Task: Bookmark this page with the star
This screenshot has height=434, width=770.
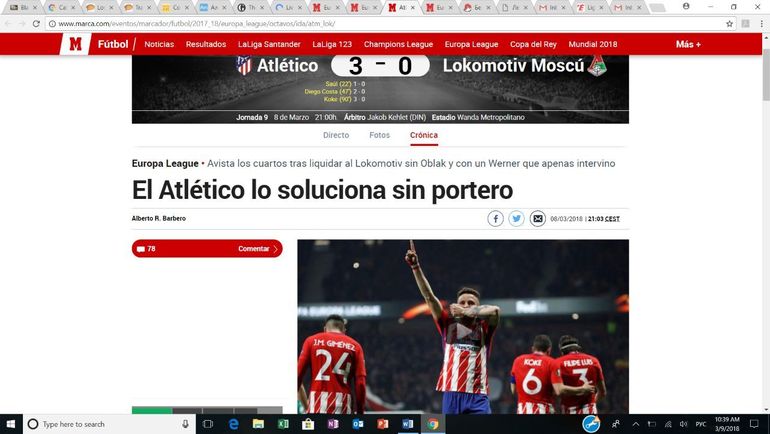Action: pos(730,24)
